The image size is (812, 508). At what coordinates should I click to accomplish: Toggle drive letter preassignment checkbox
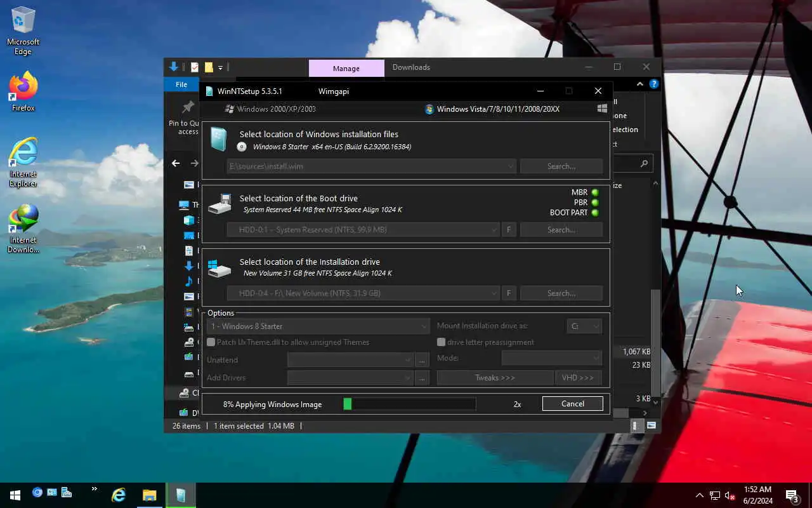click(x=441, y=342)
